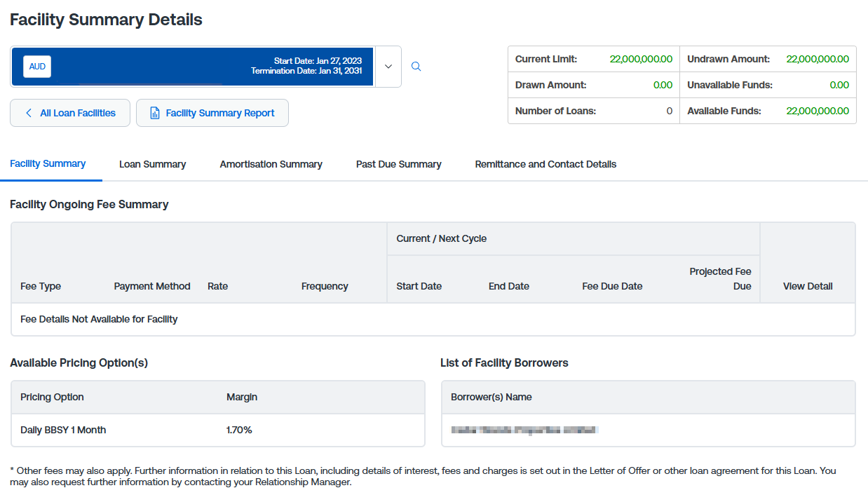Click the Unavailable Funds value 0.00
The height and width of the screenshot is (495, 868).
[x=839, y=85]
